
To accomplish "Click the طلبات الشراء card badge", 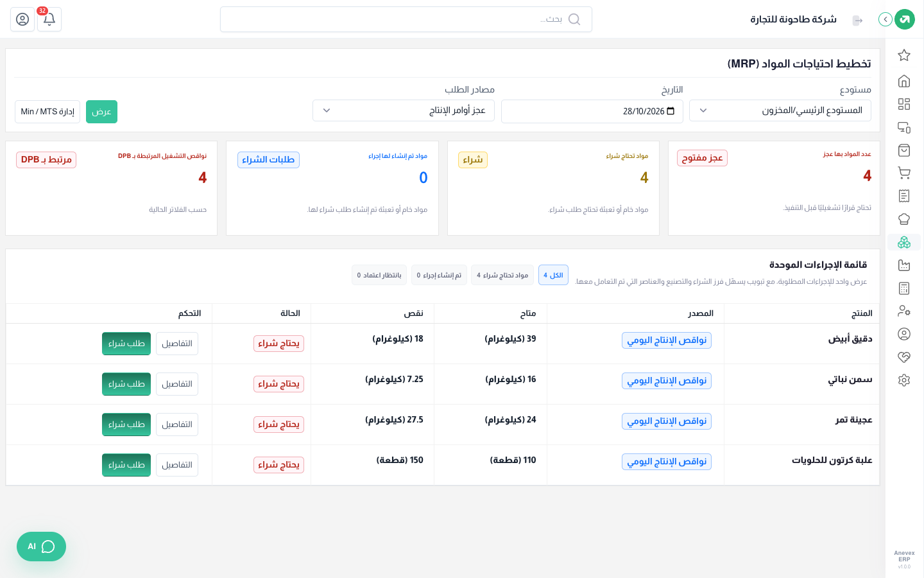I will coord(268,160).
